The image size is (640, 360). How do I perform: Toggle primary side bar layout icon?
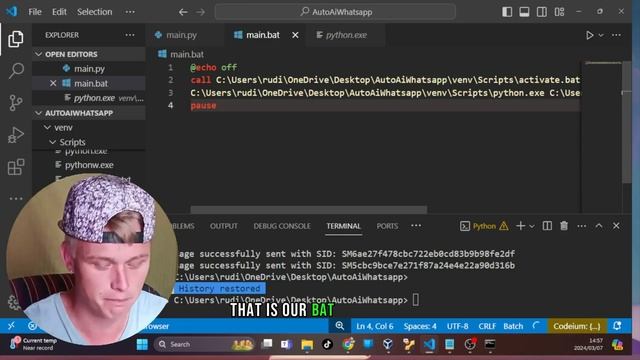coord(507,12)
